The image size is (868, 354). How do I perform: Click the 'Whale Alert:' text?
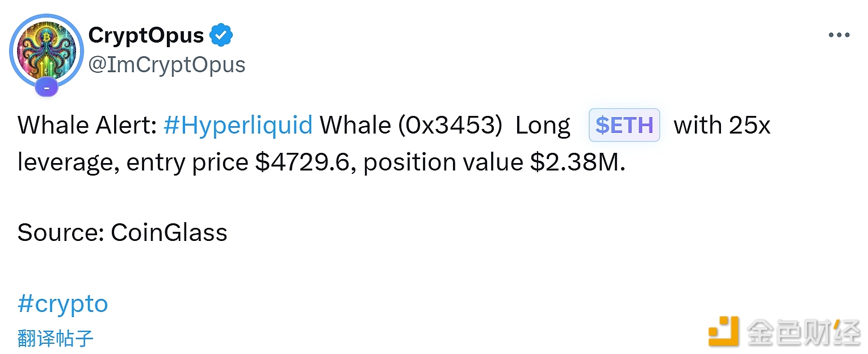point(87,125)
